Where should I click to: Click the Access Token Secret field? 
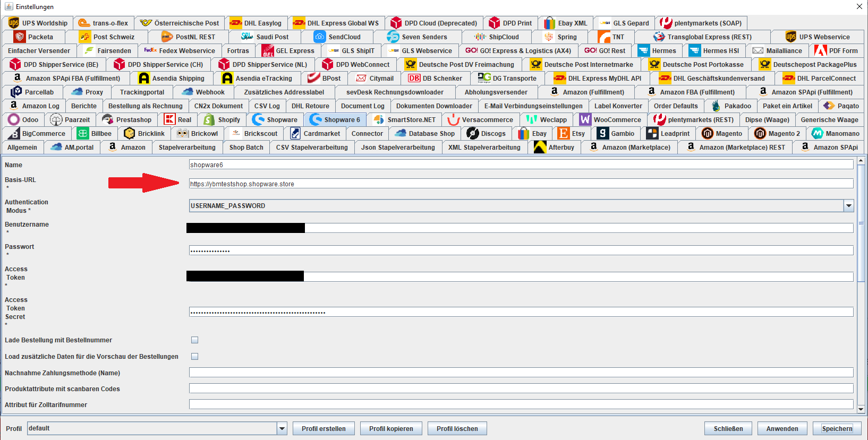click(x=521, y=312)
